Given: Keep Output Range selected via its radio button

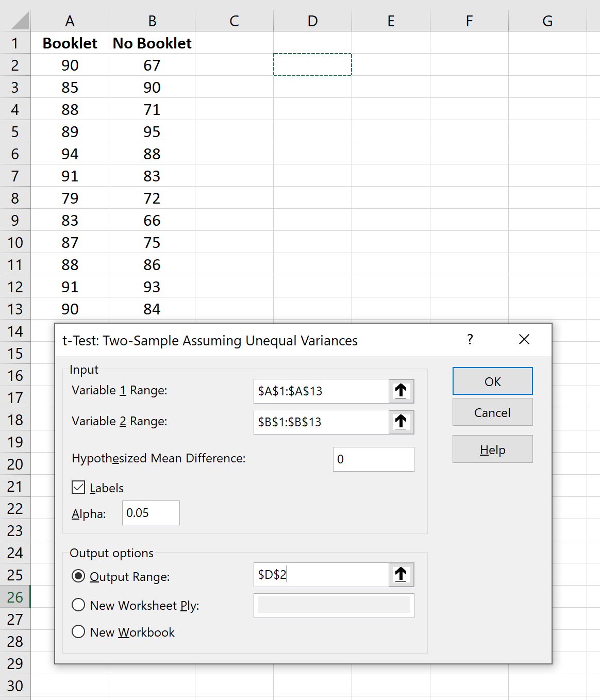Looking at the screenshot, I should point(78,576).
